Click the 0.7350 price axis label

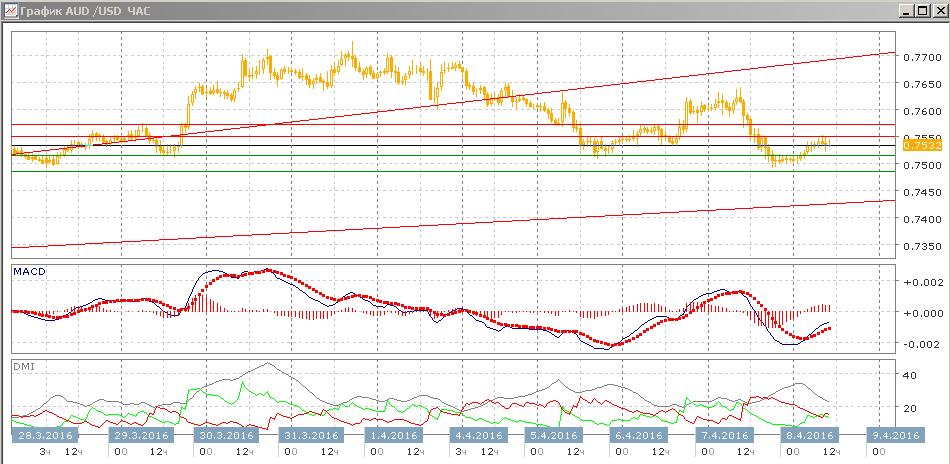[922, 247]
